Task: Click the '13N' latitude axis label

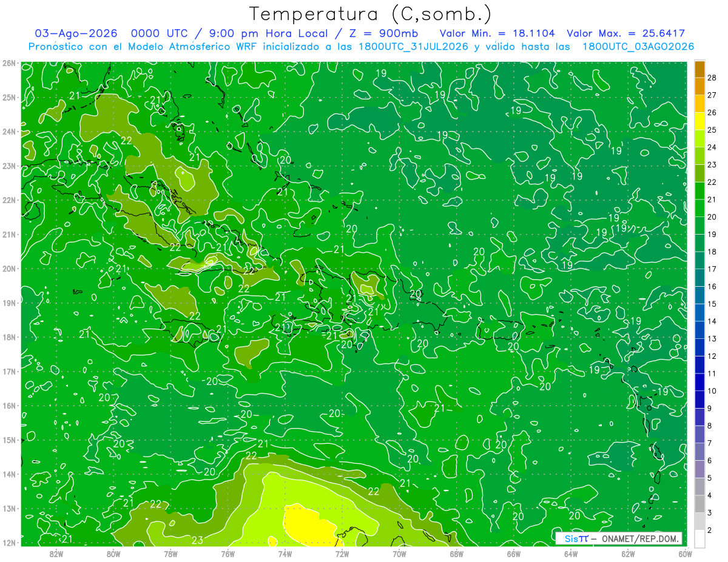Action: pos(9,508)
